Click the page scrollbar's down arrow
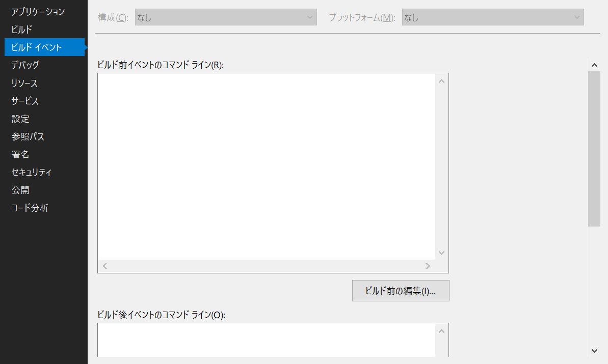The image size is (608, 364). (594, 350)
